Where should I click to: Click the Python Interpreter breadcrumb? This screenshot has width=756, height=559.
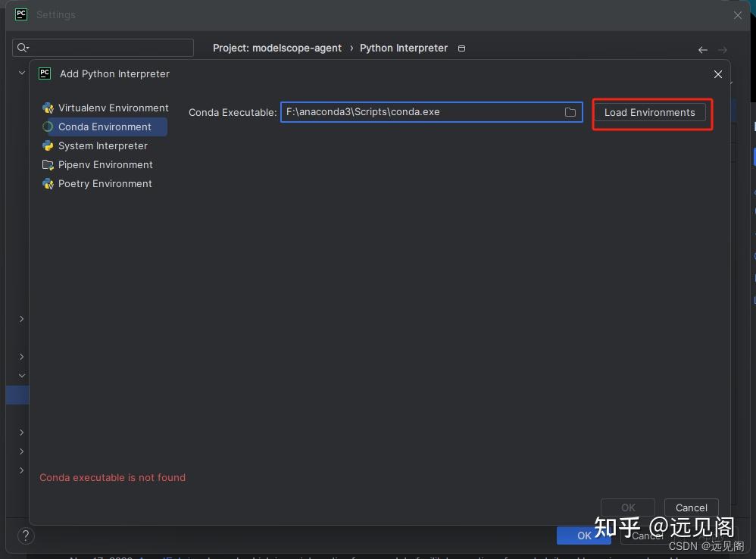coord(403,48)
